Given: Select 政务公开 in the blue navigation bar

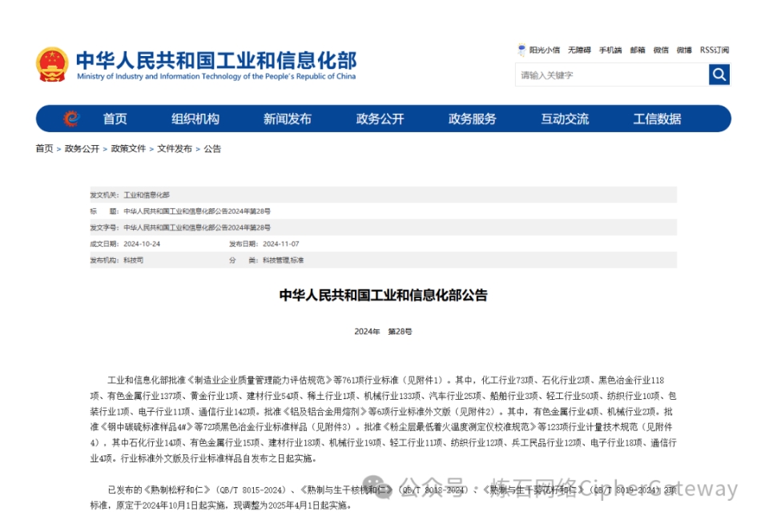Looking at the screenshot, I should point(380,119).
